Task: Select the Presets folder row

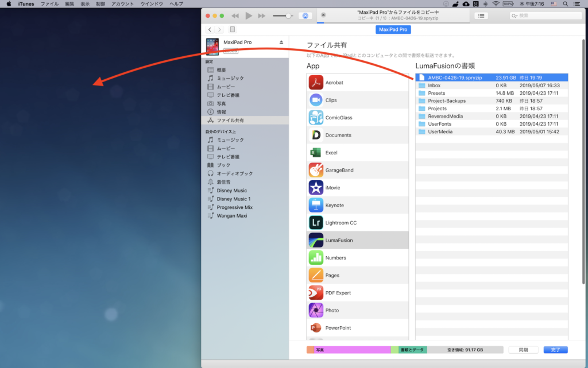Action: (x=492, y=93)
